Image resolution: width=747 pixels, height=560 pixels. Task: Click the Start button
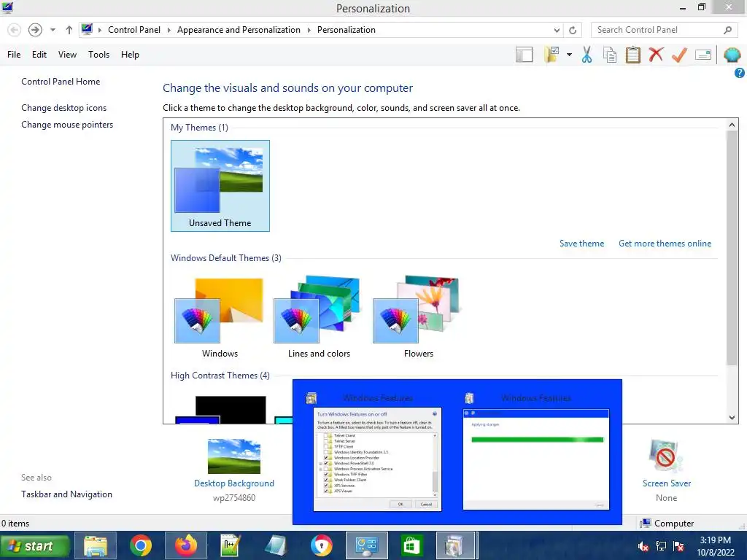coord(35,545)
